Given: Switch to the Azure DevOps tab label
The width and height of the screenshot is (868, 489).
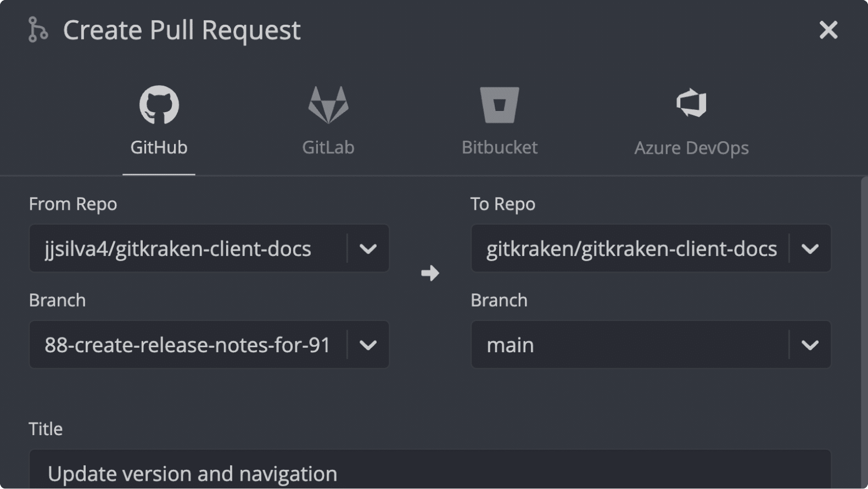Looking at the screenshot, I should coord(691,148).
